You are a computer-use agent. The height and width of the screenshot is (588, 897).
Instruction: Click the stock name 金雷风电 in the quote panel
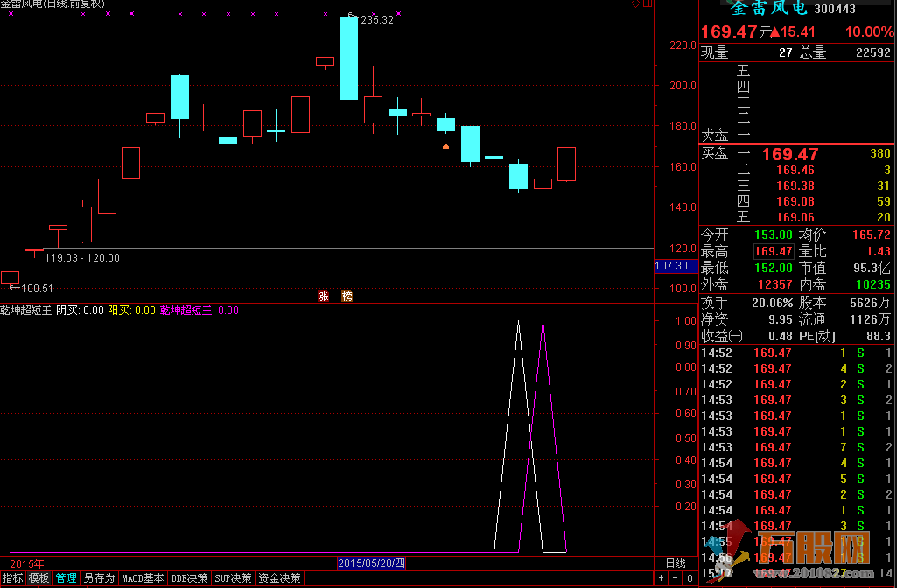769,7
